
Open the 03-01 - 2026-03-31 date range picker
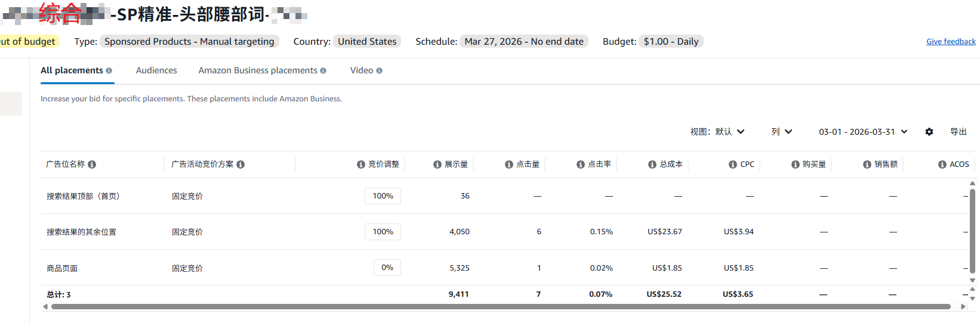(863, 132)
